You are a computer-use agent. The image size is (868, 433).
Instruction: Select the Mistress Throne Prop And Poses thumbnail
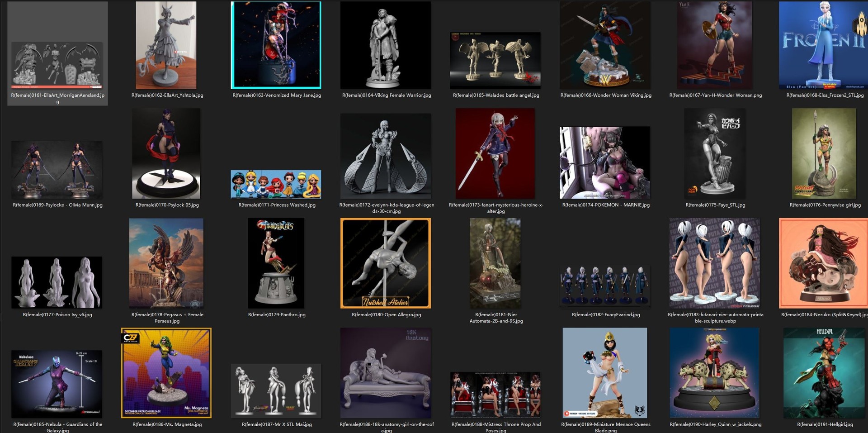click(x=495, y=395)
